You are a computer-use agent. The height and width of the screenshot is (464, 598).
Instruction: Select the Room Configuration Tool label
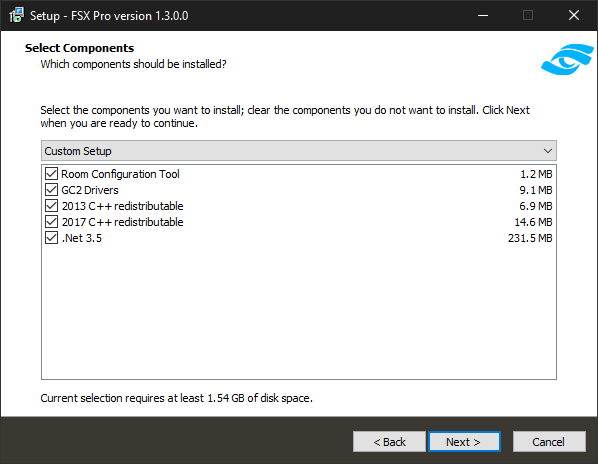coord(120,174)
